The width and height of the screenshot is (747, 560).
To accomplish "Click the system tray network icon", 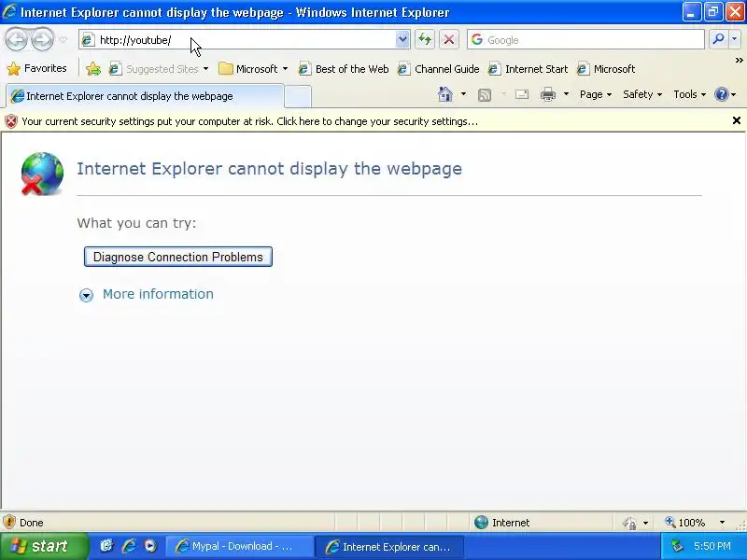I will click(x=676, y=546).
